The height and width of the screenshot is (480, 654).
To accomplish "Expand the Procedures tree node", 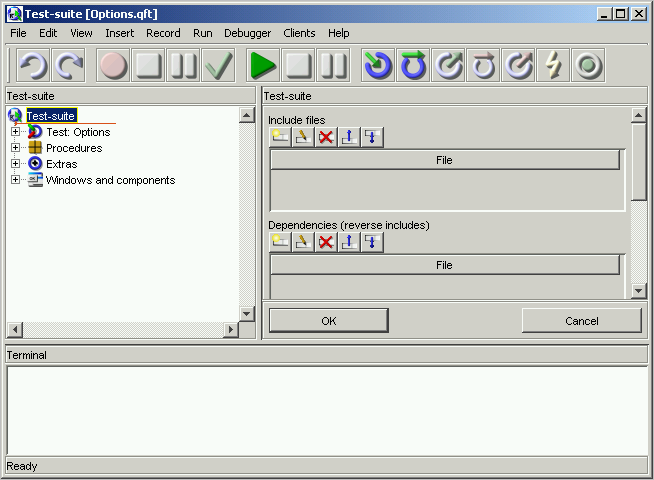I will coord(15,148).
